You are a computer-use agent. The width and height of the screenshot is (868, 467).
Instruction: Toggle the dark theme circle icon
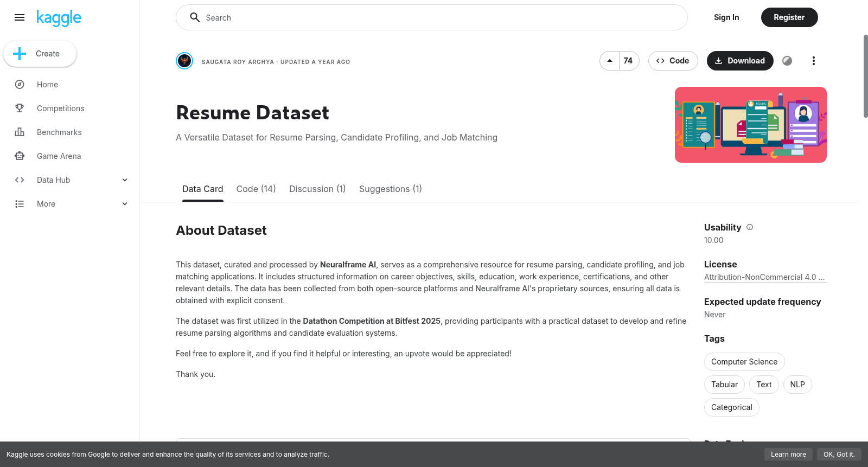tap(787, 61)
